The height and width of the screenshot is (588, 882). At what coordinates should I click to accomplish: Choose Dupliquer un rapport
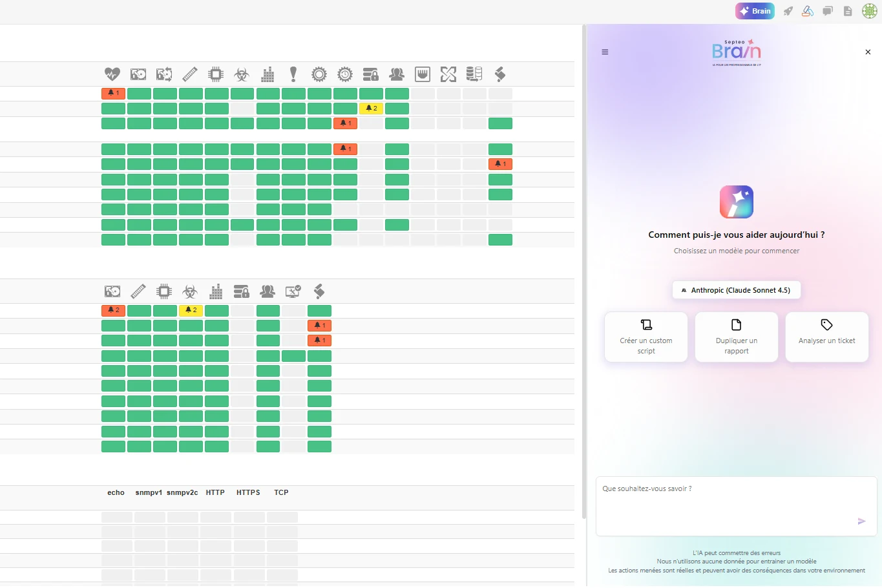coord(737,337)
